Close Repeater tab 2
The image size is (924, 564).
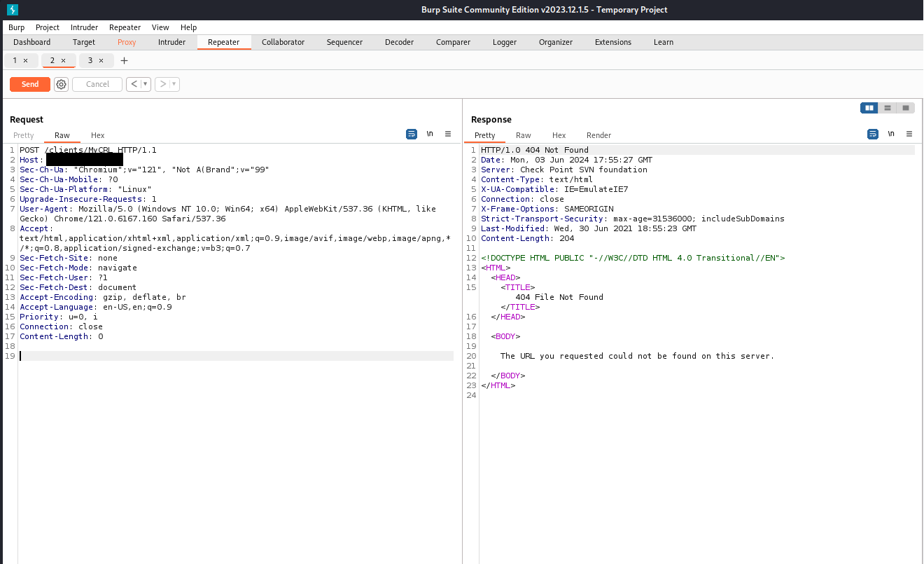[x=63, y=61]
